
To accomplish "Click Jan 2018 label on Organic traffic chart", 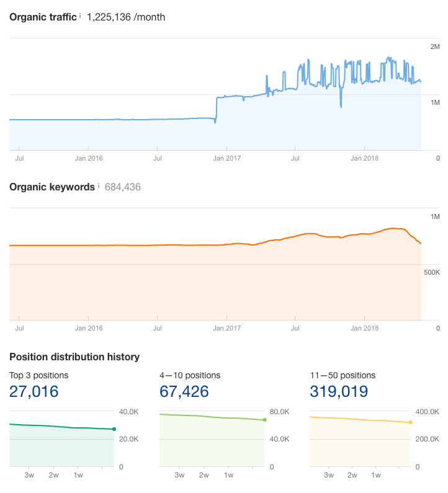I will pyautogui.click(x=365, y=158).
